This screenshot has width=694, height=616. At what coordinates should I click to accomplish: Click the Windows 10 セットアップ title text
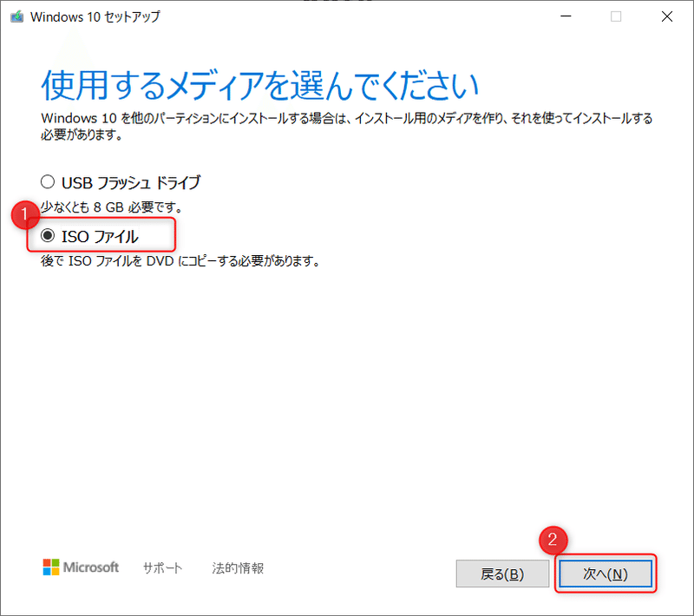95,17
